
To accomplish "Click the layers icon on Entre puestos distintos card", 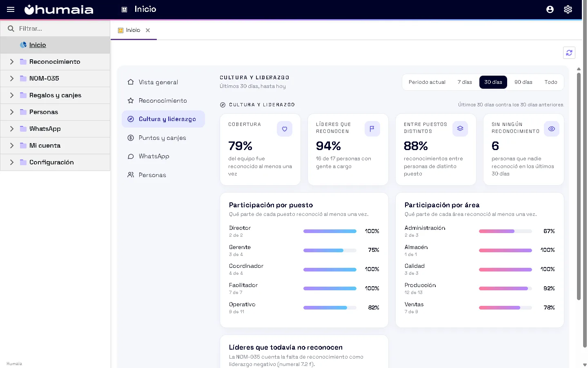I will coord(460,129).
